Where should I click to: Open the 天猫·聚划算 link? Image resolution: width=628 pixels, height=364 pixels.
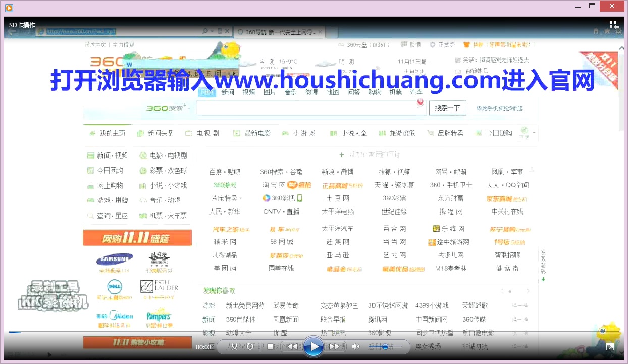click(394, 185)
